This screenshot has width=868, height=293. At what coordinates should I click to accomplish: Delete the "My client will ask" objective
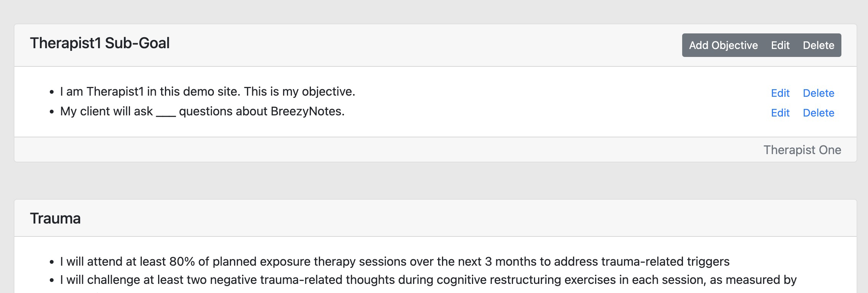pos(818,113)
